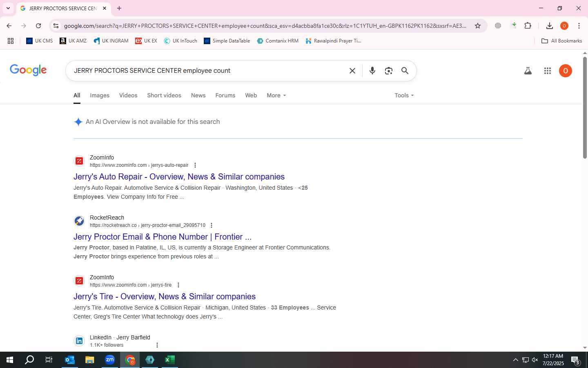Image resolution: width=588 pixels, height=368 pixels.
Task: Open Comtanix HRM bookmark
Action: point(278,41)
